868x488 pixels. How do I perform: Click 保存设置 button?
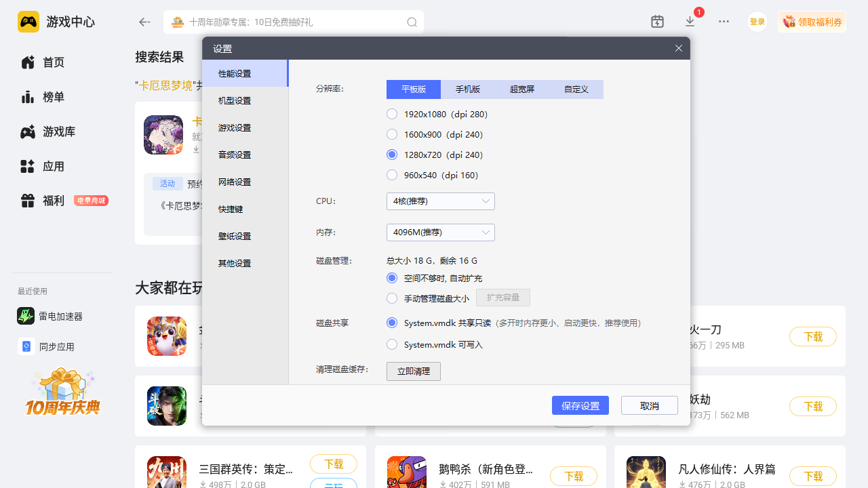[x=580, y=405]
